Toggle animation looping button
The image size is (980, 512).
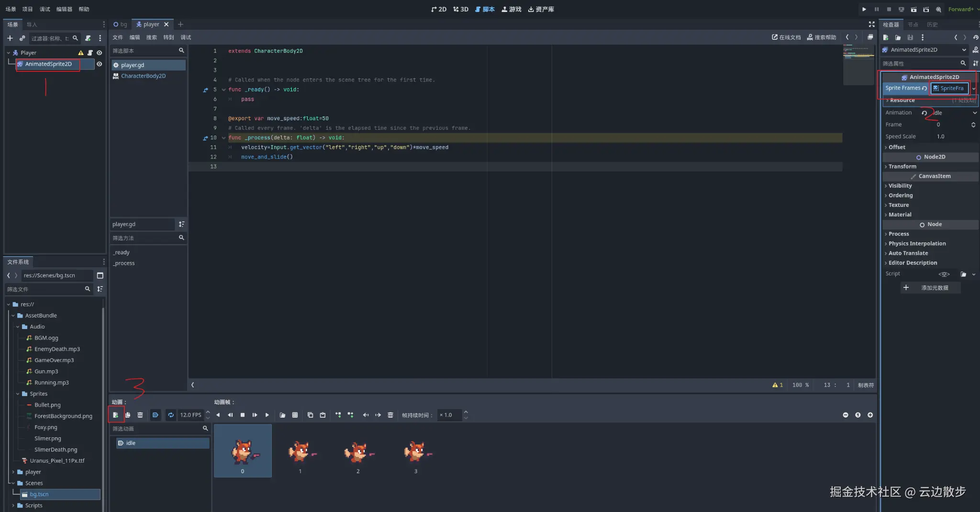tap(171, 415)
